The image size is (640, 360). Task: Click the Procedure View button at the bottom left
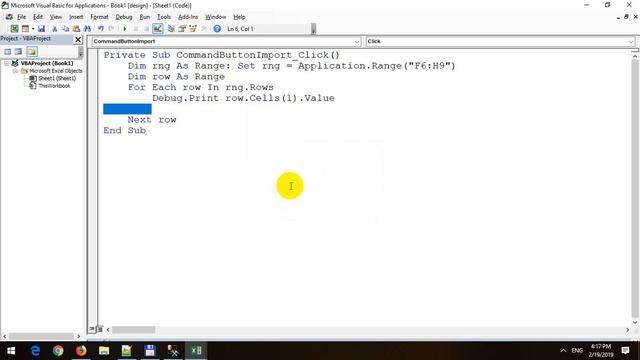[x=92, y=329]
